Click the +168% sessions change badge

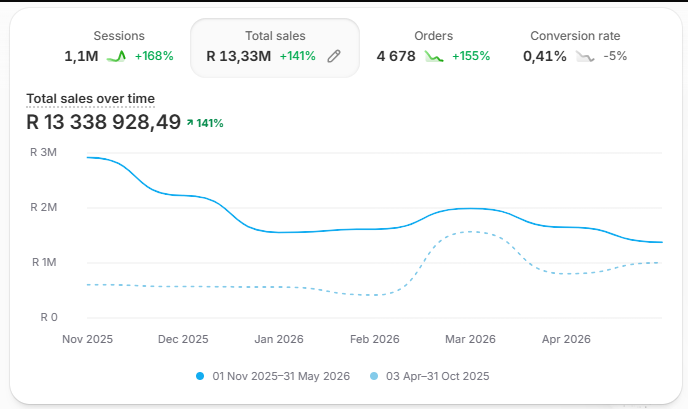coord(154,56)
